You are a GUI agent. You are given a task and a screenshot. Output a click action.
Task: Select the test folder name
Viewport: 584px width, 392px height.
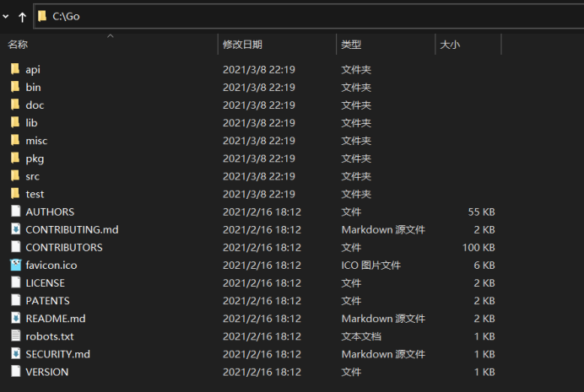(35, 194)
